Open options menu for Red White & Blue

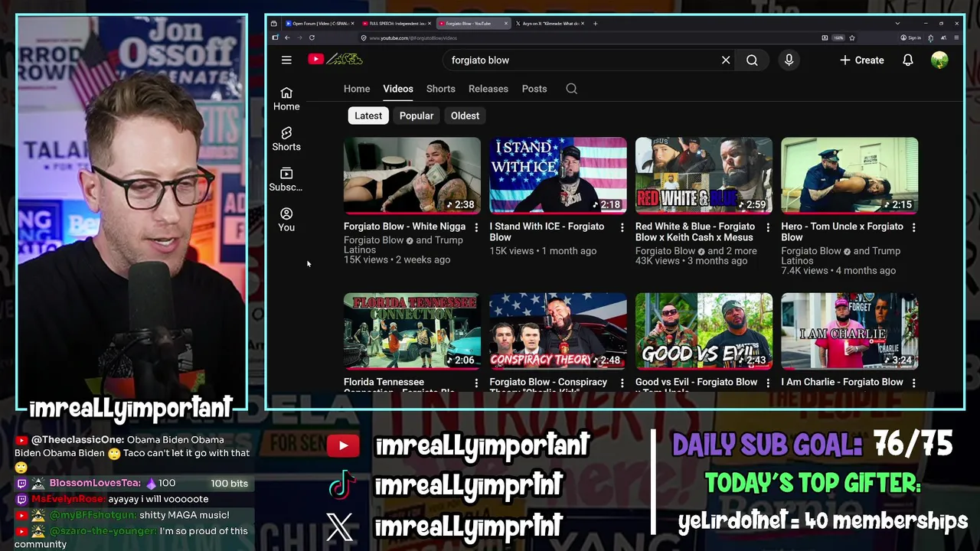[x=768, y=227]
